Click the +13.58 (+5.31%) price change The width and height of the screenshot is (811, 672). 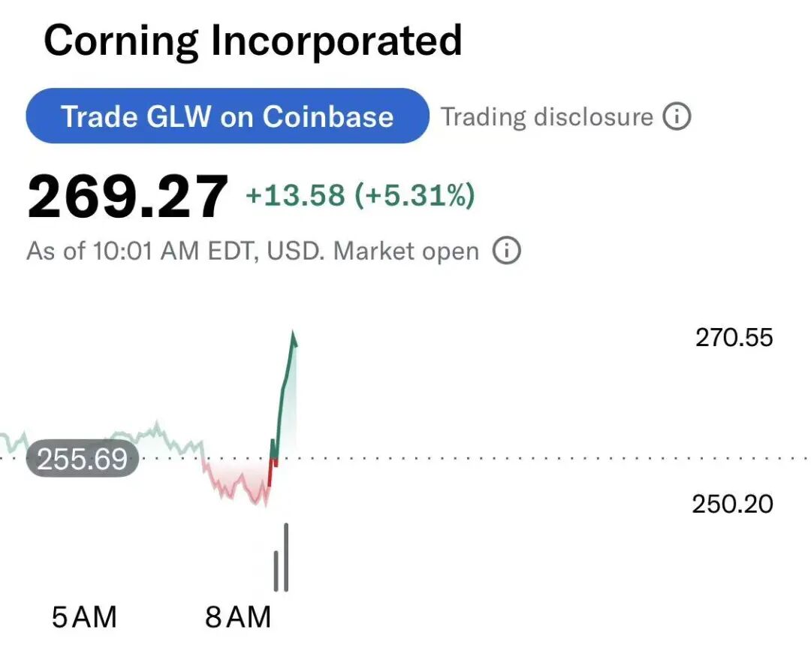coord(360,195)
